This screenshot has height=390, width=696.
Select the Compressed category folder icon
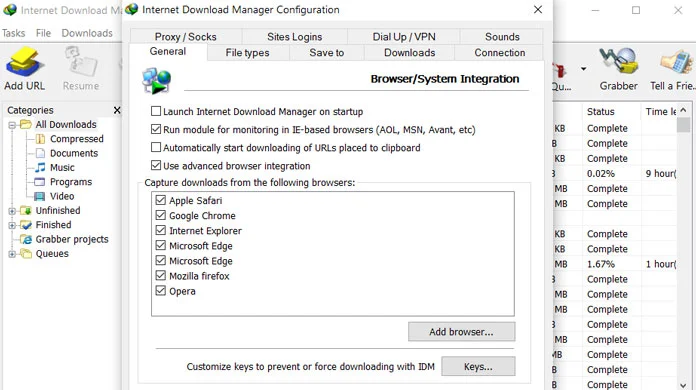[40, 139]
